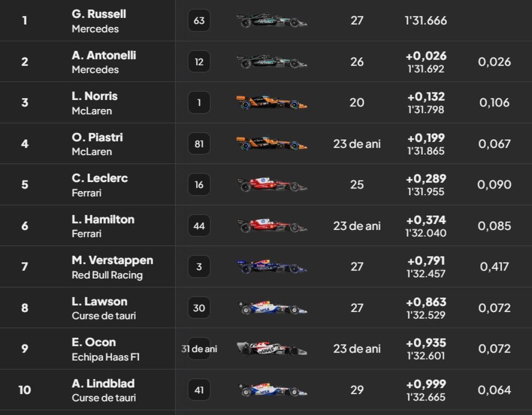The width and height of the screenshot is (532, 415).
Task: Click Ocon's Haas car icon
Action: pyautogui.click(x=271, y=349)
